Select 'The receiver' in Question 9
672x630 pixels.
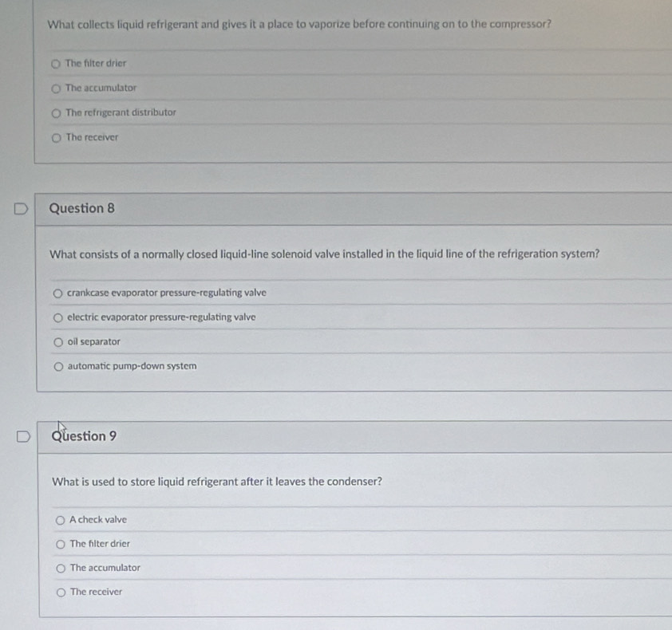click(61, 593)
